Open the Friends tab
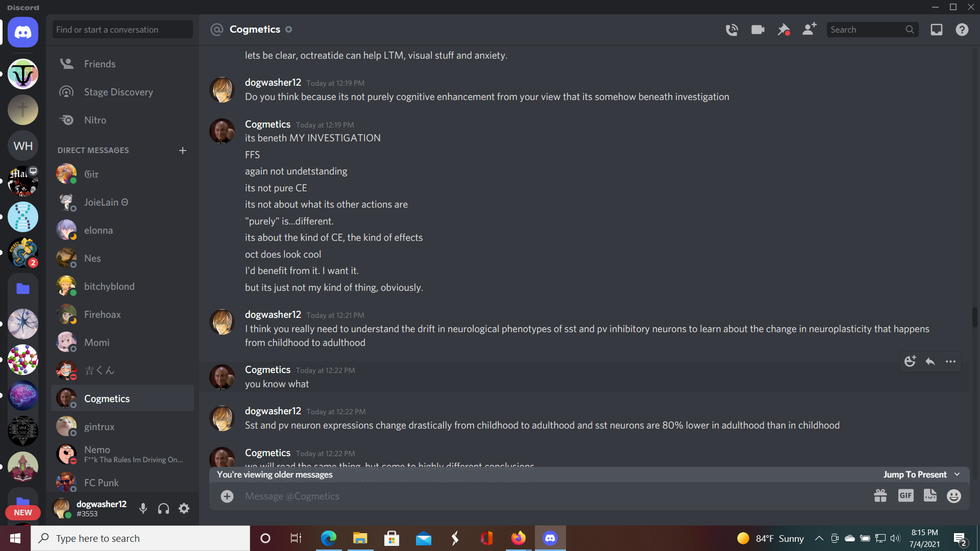 [x=100, y=64]
